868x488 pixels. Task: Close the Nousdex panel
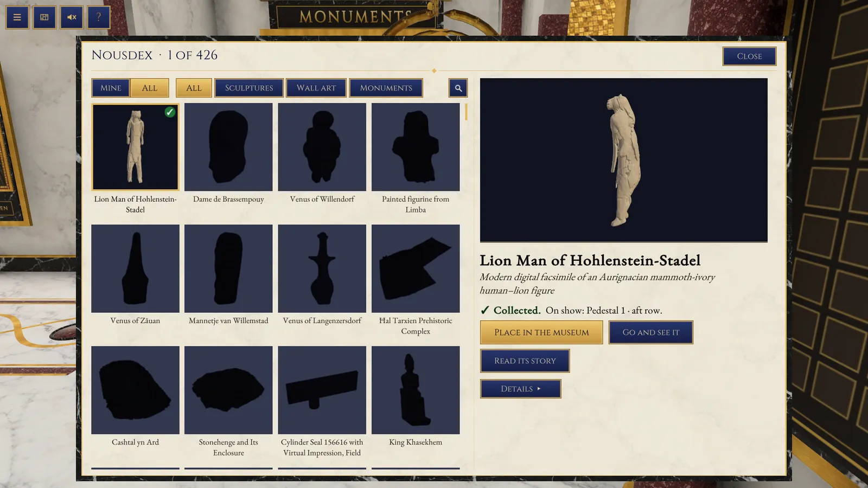tap(749, 56)
